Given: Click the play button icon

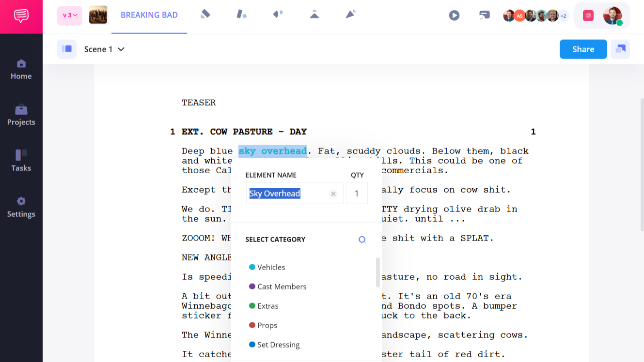Looking at the screenshot, I should pos(454,15).
